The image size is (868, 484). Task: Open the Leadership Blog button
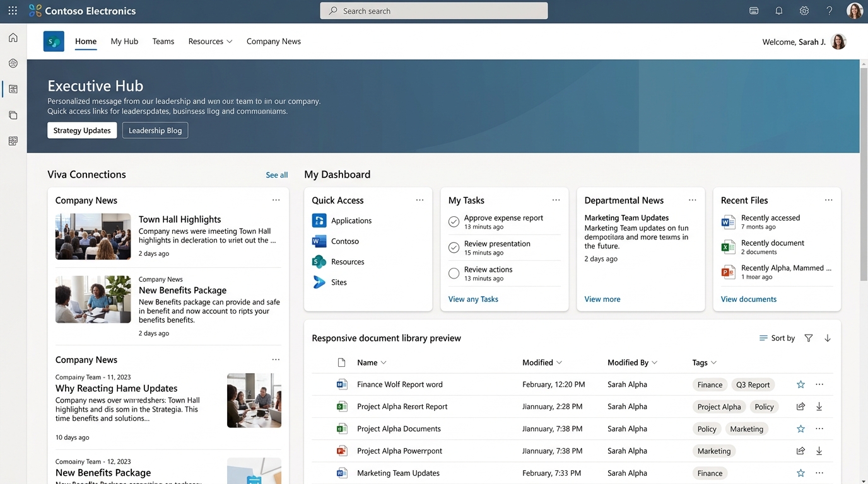pos(155,130)
